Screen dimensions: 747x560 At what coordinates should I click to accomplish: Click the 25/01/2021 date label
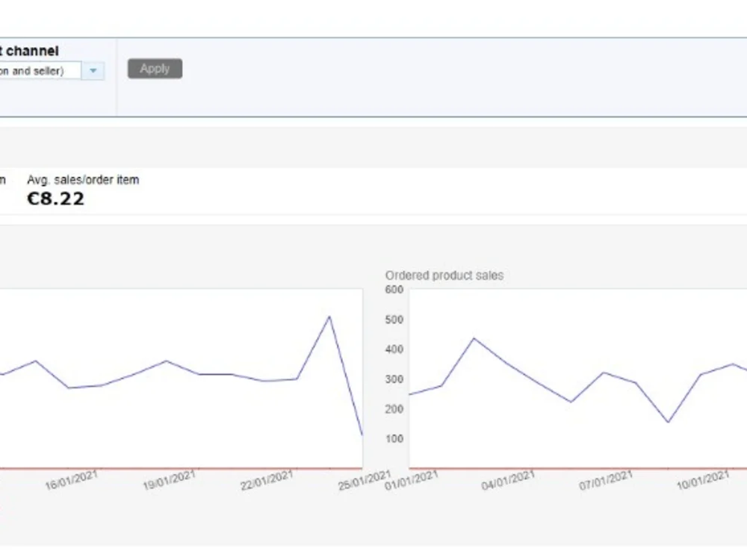pyautogui.click(x=365, y=480)
